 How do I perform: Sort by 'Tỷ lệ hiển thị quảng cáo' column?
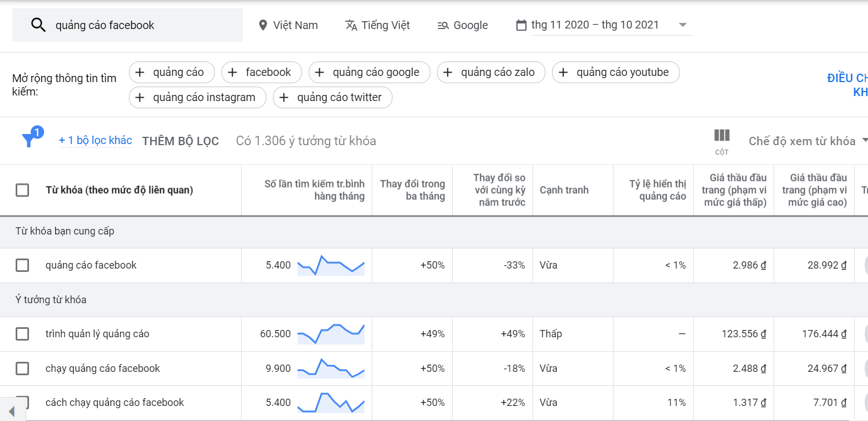click(658, 190)
